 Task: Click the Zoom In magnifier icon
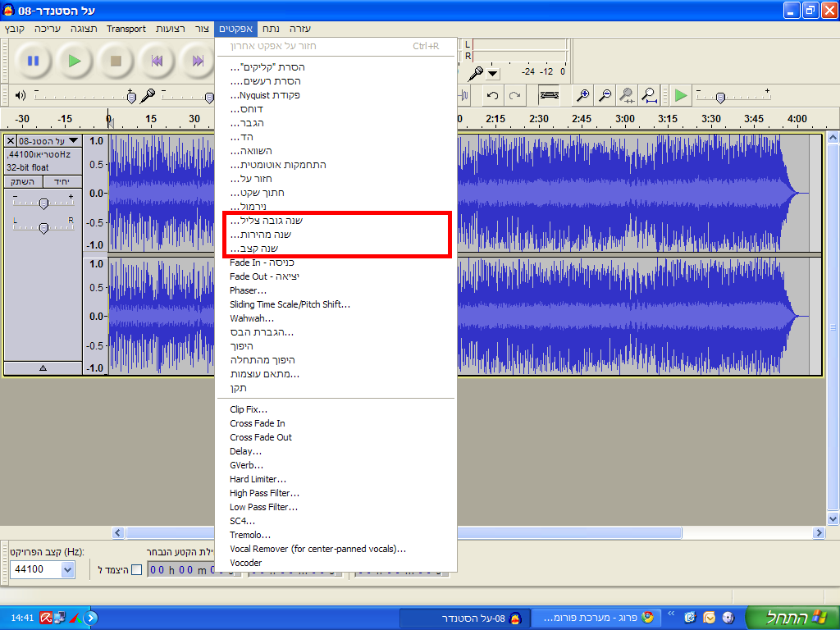583,96
